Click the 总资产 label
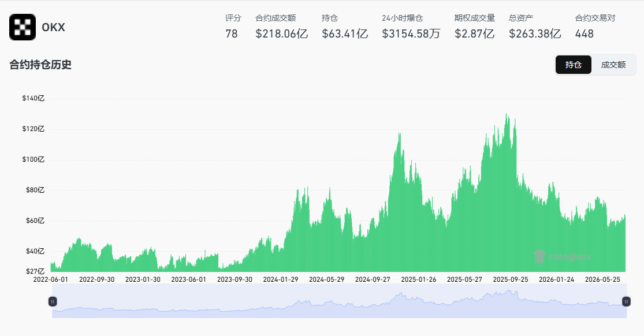This screenshot has height=336, width=644. (x=521, y=18)
